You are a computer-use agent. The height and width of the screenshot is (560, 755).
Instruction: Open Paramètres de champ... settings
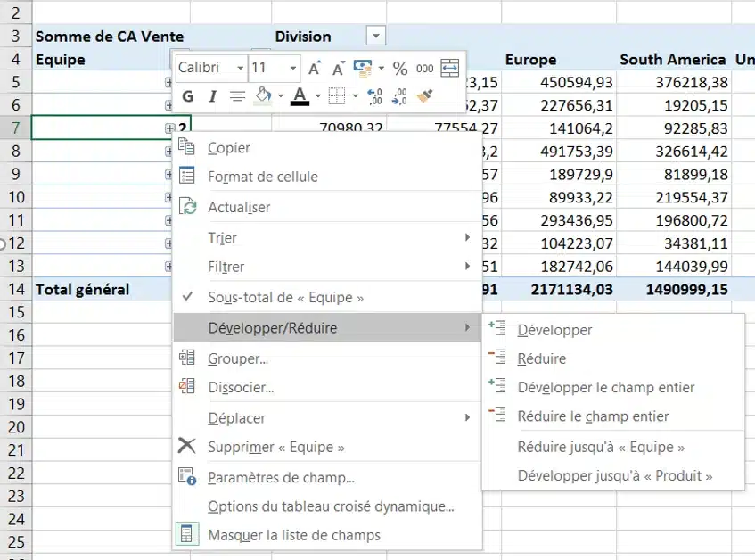tap(327, 478)
